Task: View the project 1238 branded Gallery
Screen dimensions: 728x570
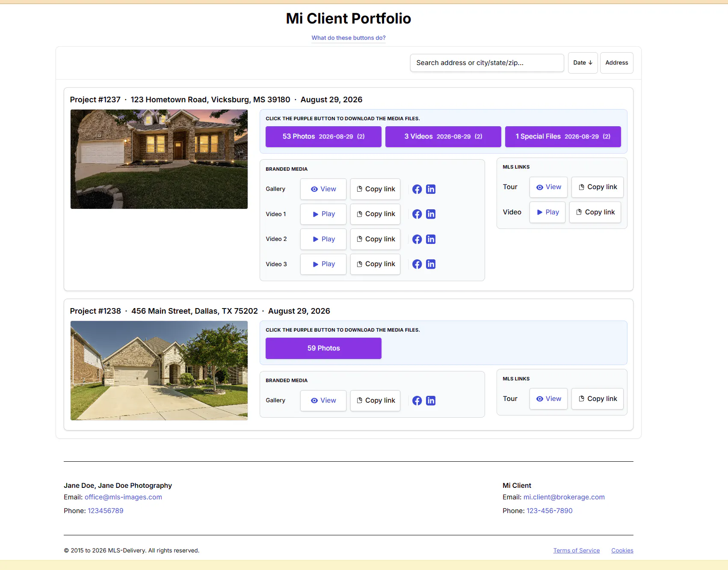Action: click(323, 401)
